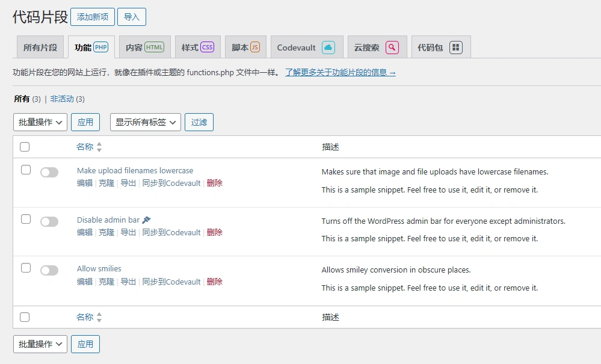This screenshot has width=601, height=364.
Task: Open the 批量操作 dropdown at the top
Action: pyautogui.click(x=40, y=122)
